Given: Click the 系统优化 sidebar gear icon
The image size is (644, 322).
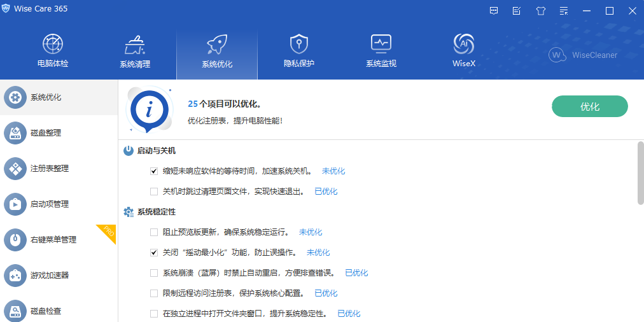Looking at the screenshot, I should 15,97.
